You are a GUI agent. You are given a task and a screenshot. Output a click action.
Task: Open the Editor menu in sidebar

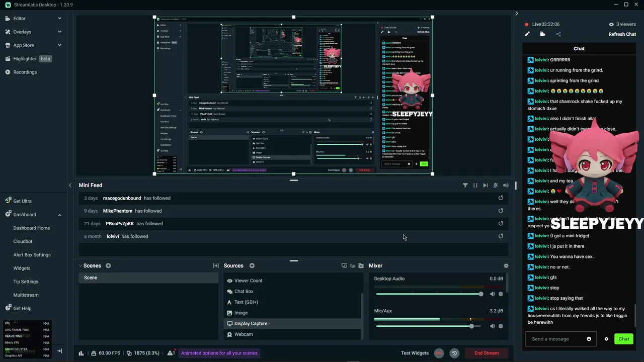tap(19, 19)
